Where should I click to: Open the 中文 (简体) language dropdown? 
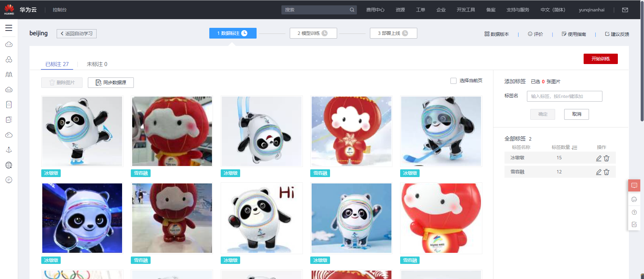point(553,10)
